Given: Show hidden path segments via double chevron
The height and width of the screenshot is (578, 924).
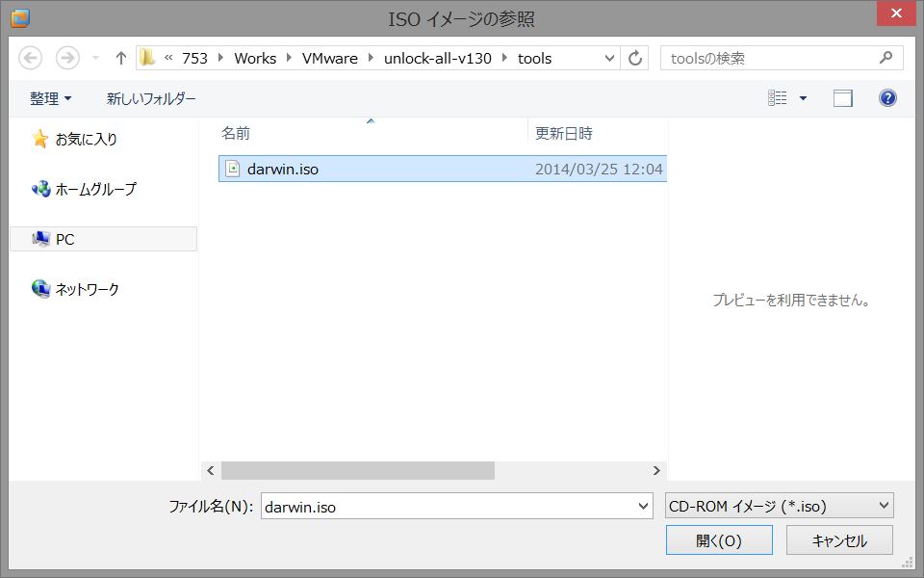Looking at the screenshot, I should tap(168, 58).
